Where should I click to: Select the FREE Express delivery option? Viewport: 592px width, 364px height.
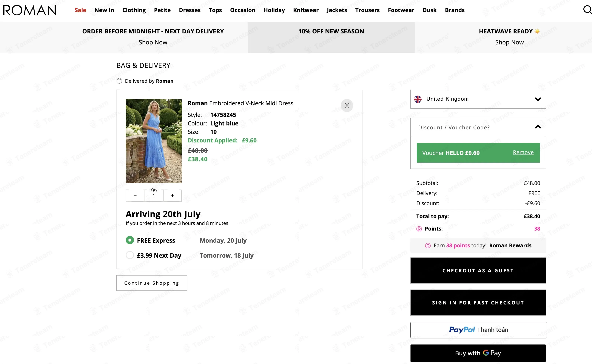pyautogui.click(x=130, y=240)
